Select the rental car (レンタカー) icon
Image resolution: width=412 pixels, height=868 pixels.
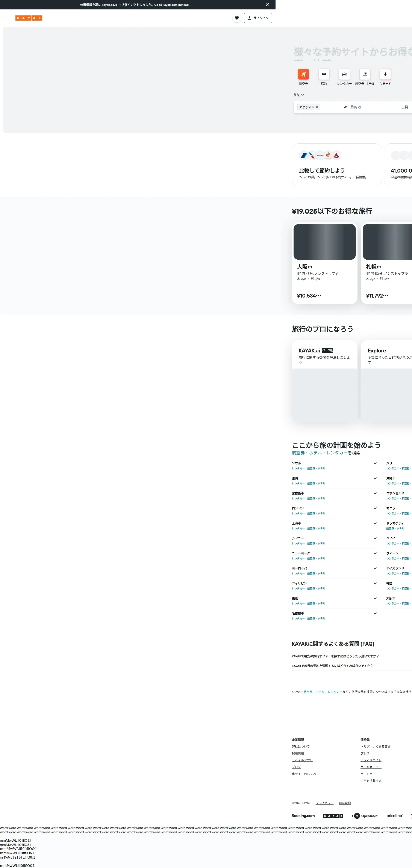(344, 74)
